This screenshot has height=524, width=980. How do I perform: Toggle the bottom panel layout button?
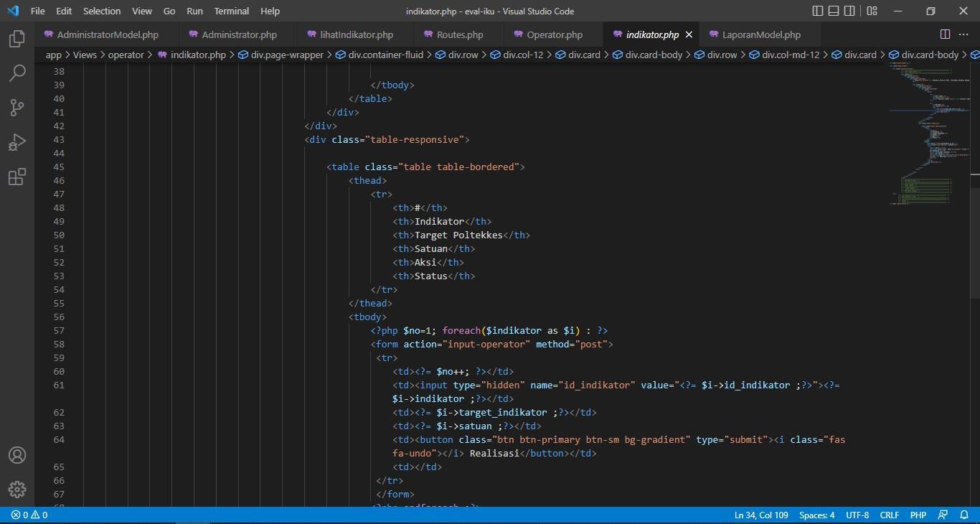coord(834,11)
